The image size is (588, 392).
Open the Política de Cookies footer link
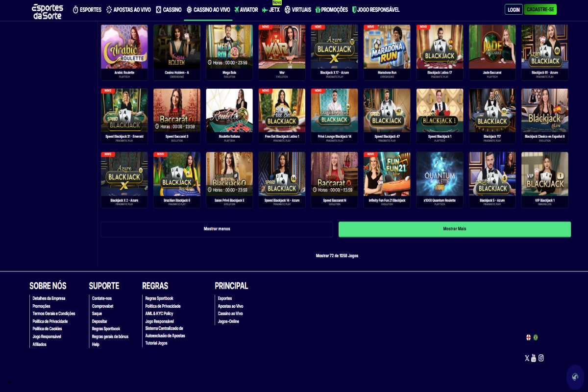(48, 329)
